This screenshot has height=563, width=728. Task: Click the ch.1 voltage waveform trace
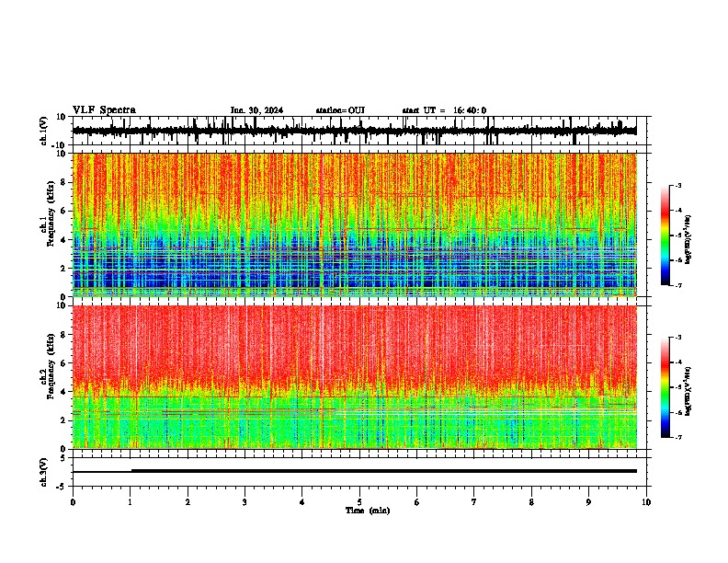(x=355, y=131)
